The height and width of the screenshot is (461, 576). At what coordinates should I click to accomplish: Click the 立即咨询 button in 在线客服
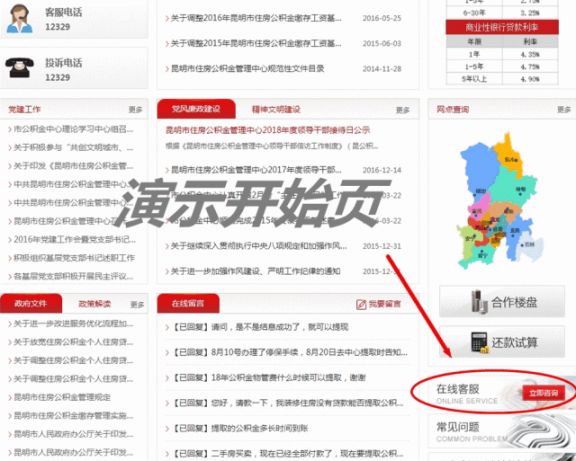pyautogui.click(x=543, y=393)
